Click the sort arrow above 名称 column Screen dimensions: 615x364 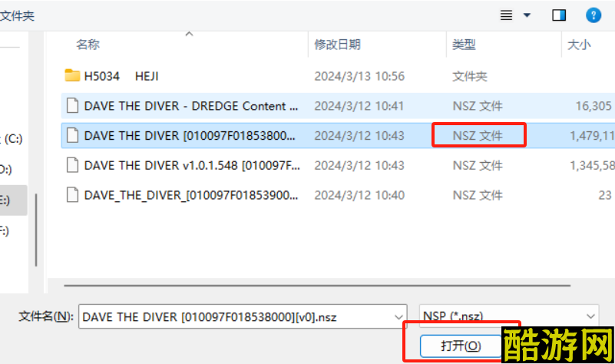pyautogui.click(x=189, y=34)
